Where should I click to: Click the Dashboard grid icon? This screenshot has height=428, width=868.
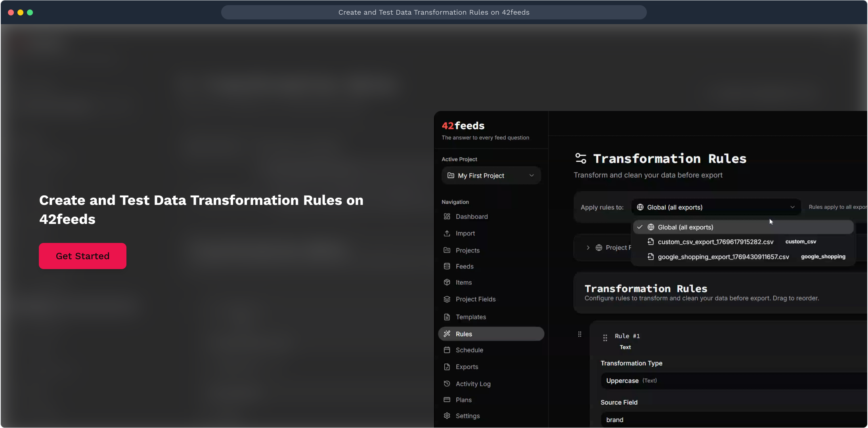tap(447, 216)
